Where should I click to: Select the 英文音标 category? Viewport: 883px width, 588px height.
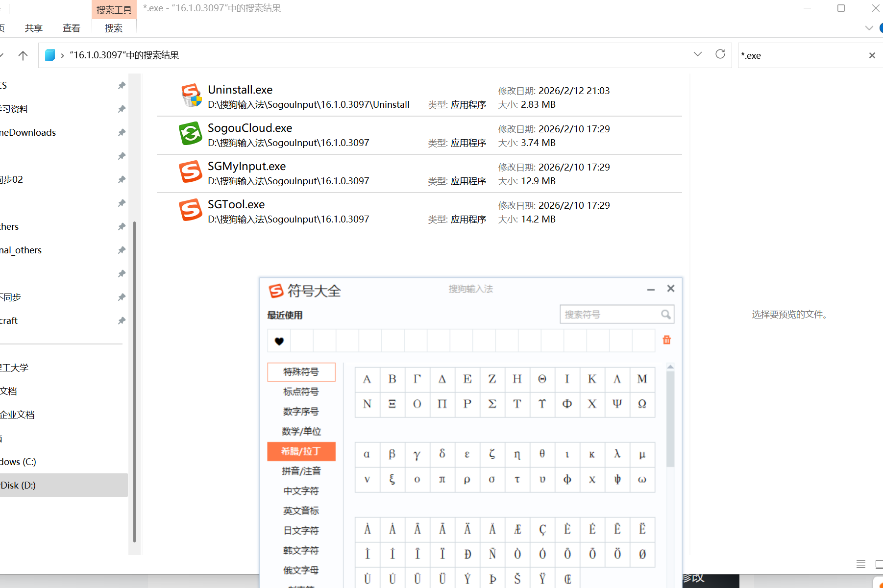pyautogui.click(x=301, y=511)
